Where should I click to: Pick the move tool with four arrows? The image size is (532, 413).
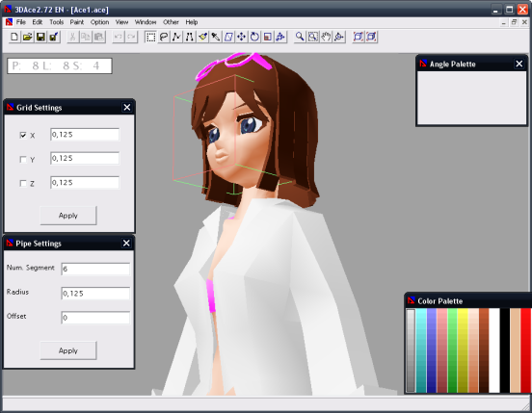242,37
